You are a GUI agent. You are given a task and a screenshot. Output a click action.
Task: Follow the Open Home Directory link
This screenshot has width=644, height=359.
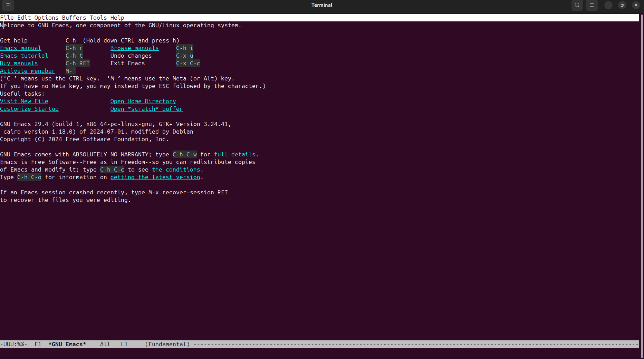tap(143, 101)
